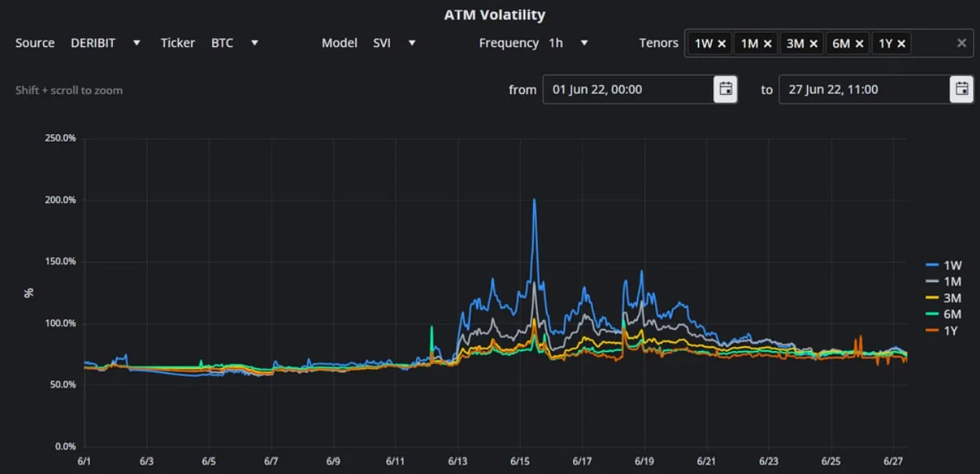Toggle 6M series in chart legend

coord(944,315)
